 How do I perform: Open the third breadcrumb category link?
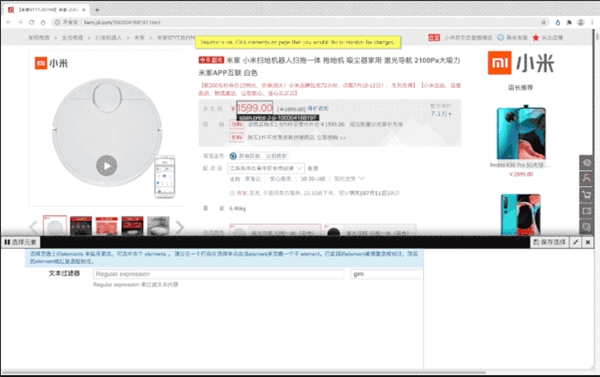[x=109, y=38]
